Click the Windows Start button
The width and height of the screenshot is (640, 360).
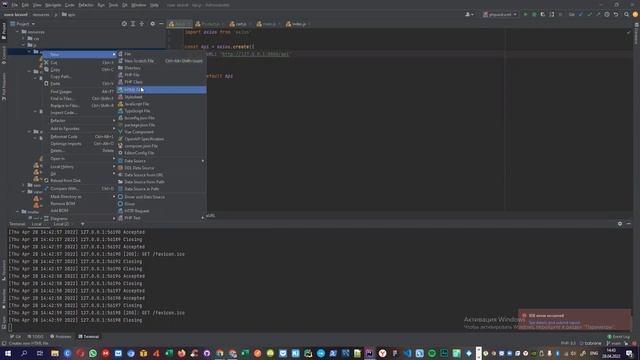(x=8, y=353)
